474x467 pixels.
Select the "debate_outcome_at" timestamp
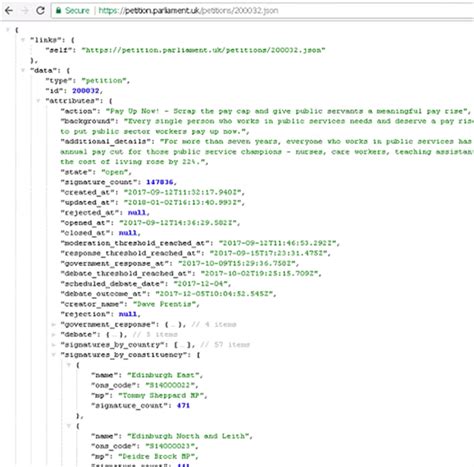(215, 294)
